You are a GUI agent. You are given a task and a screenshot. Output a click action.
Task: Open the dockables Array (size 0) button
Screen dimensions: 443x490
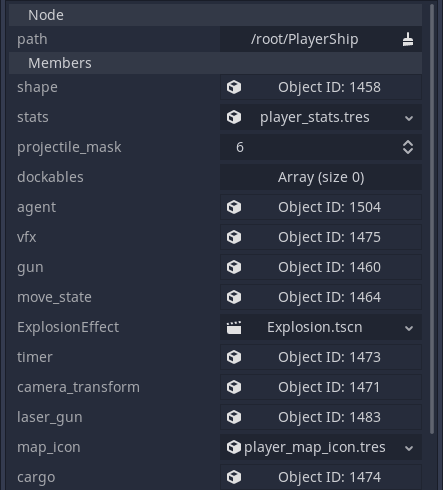coord(321,177)
